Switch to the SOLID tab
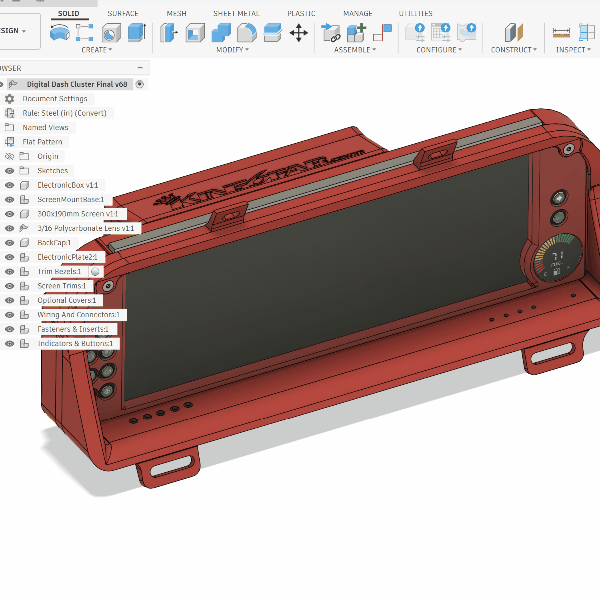600x600 pixels. point(68,14)
